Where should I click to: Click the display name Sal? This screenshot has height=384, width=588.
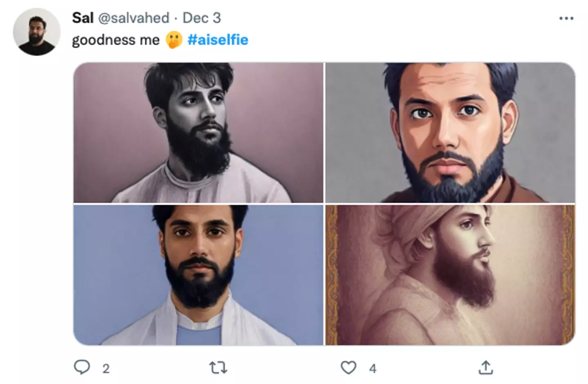click(x=82, y=18)
